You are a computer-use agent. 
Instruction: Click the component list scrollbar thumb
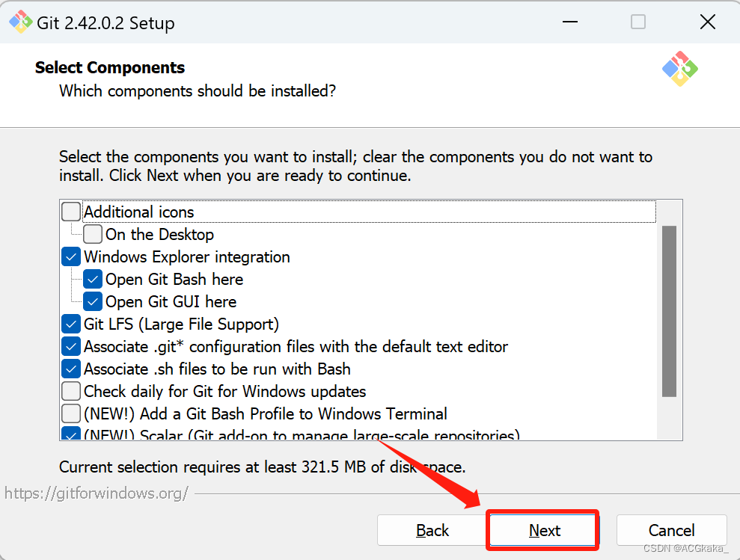[669, 311]
